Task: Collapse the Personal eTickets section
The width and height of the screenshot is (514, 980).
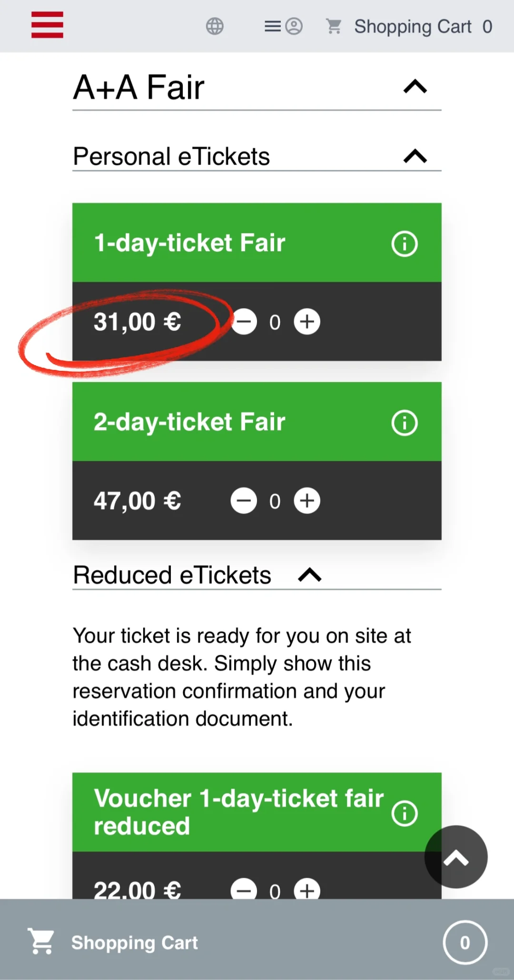Action: tap(415, 156)
